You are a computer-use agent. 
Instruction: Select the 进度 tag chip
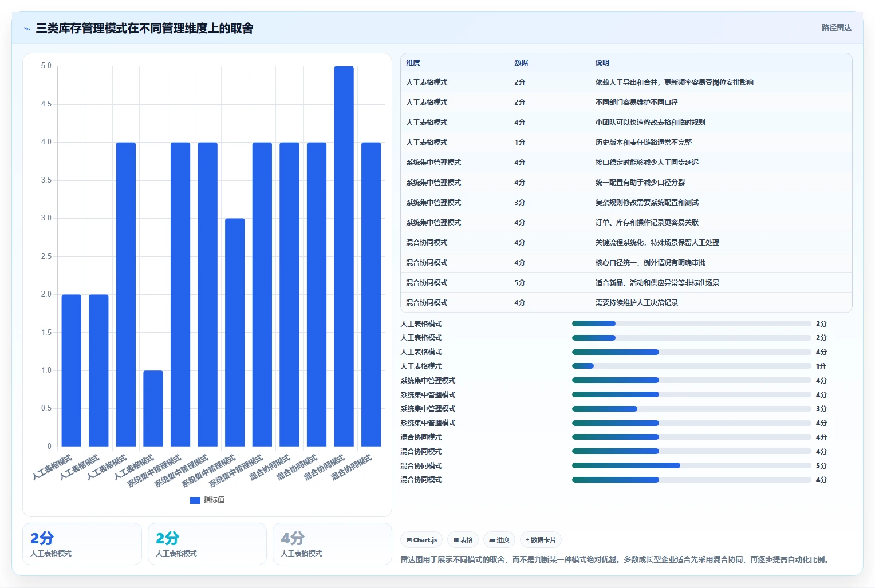[x=499, y=540]
